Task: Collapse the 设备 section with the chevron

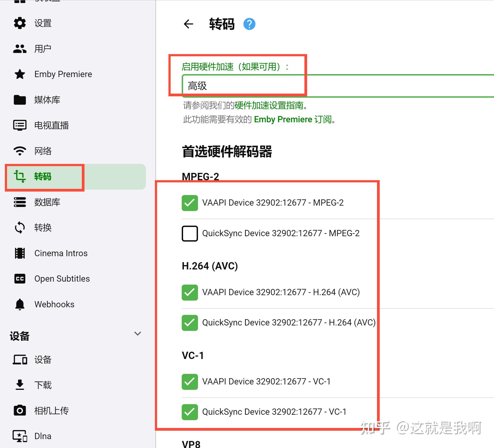Action: tap(138, 334)
